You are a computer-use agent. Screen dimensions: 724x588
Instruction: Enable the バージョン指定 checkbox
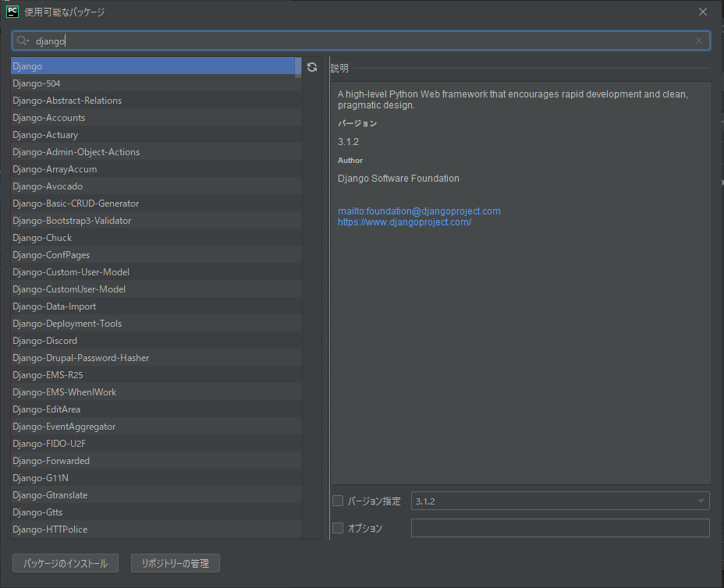tap(338, 501)
